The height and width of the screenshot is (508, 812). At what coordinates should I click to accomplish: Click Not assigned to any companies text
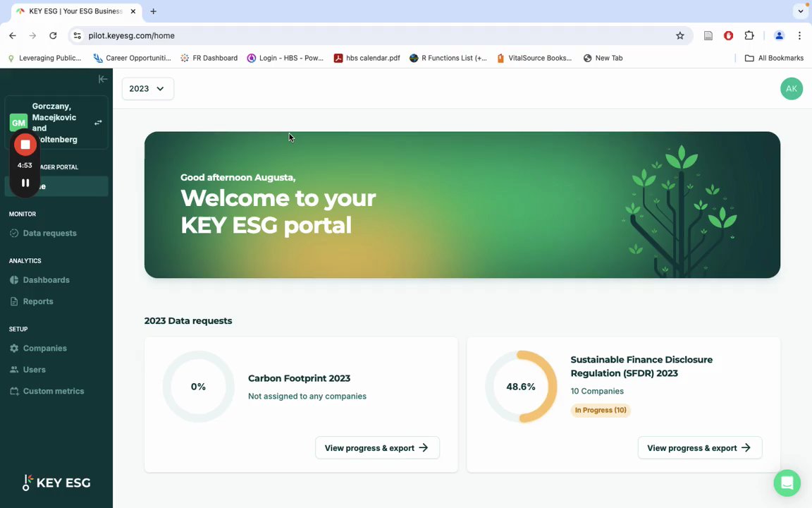307,396
